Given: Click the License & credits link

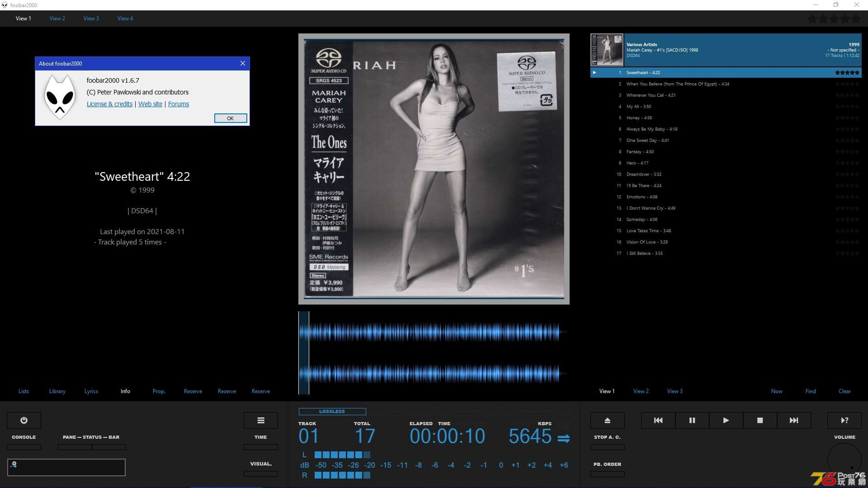Looking at the screenshot, I should pyautogui.click(x=109, y=103).
